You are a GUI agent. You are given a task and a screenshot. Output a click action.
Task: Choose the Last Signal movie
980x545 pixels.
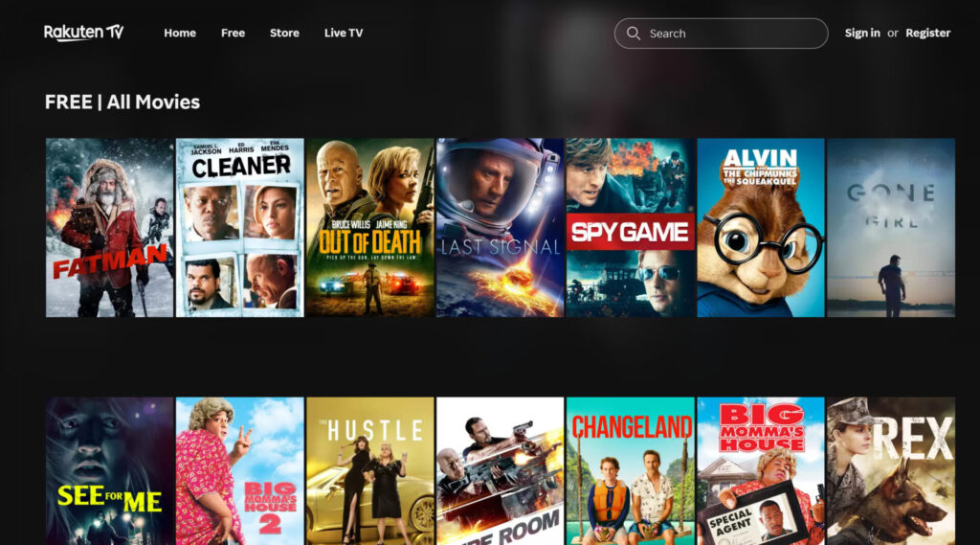point(500,228)
